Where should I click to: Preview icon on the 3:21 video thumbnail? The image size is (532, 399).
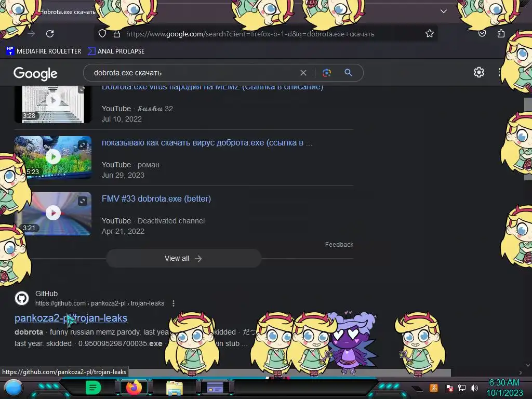(83, 201)
